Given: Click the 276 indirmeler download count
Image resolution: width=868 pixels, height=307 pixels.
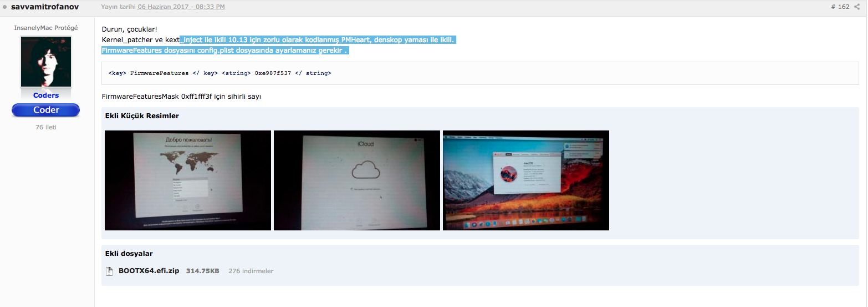Looking at the screenshot, I should tap(251, 271).
